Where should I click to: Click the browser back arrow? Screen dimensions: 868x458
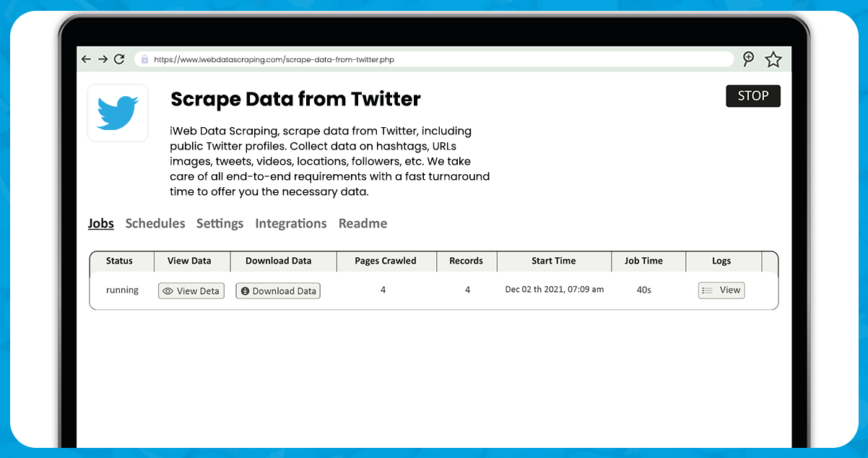coord(87,59)
